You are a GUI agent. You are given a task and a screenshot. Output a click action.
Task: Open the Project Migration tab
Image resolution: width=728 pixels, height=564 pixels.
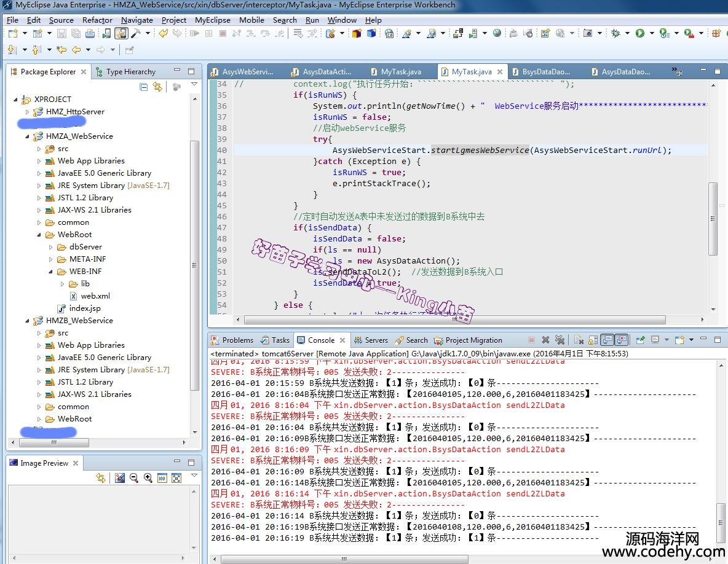pyautogui.click(x=468, y=340)
